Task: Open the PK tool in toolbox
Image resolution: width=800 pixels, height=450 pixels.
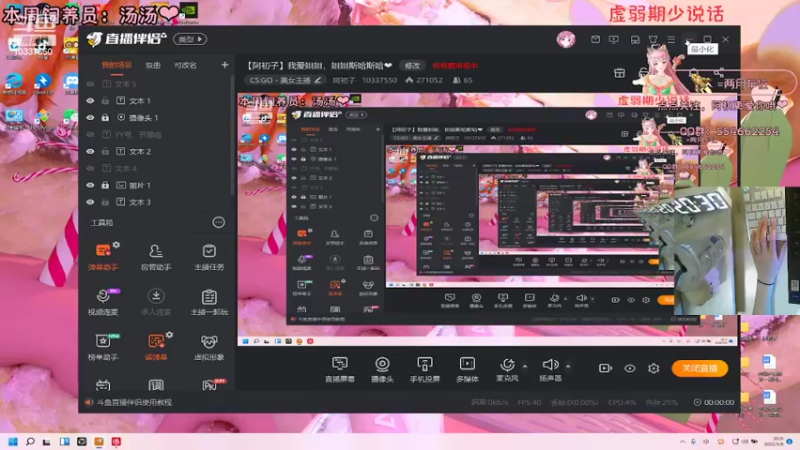Action: pos(209,385)
